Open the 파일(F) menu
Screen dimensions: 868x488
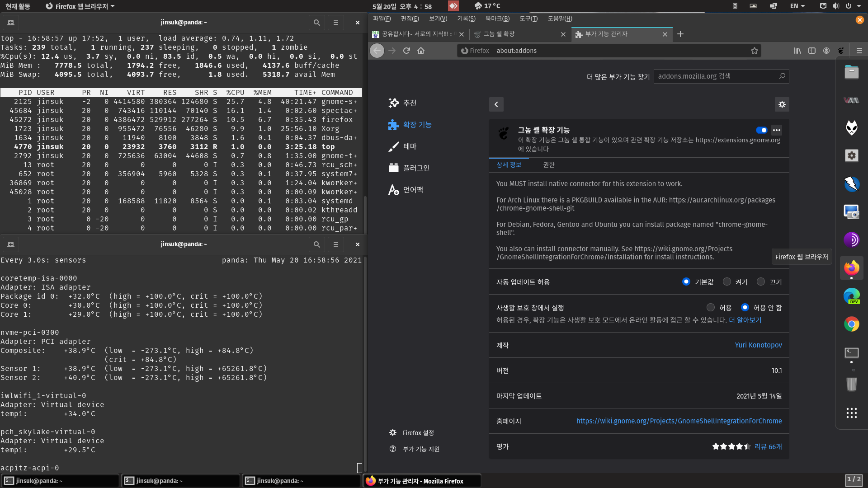point(382,19)
